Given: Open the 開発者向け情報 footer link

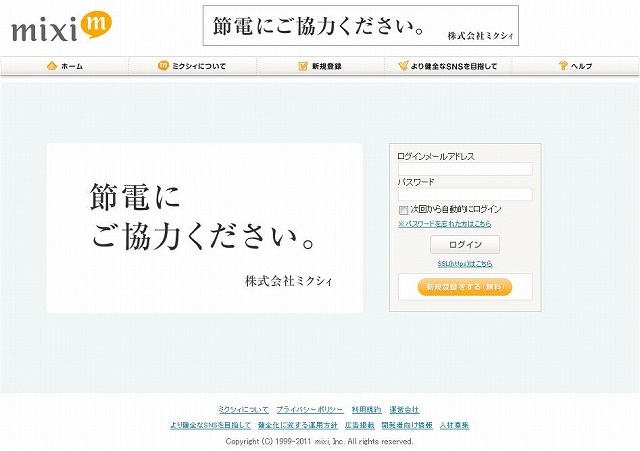Looking at the screenshot, I should tap(407, 425).
